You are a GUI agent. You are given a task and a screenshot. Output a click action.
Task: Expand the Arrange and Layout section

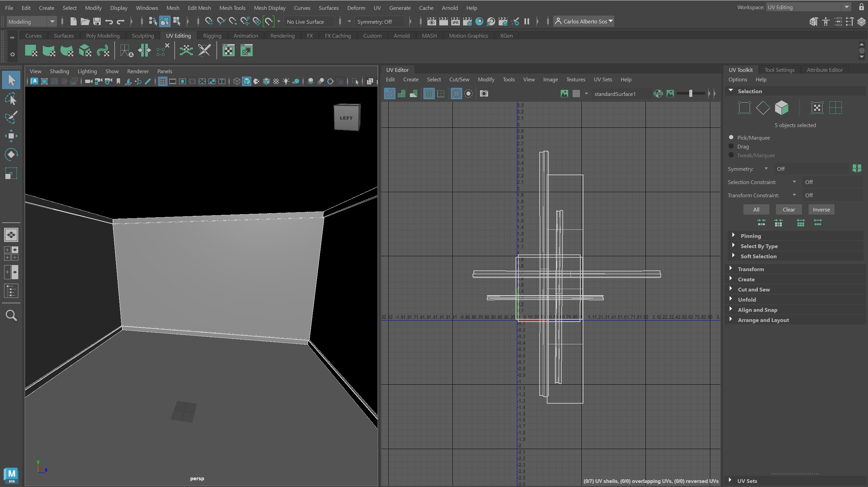pos(795,320)
